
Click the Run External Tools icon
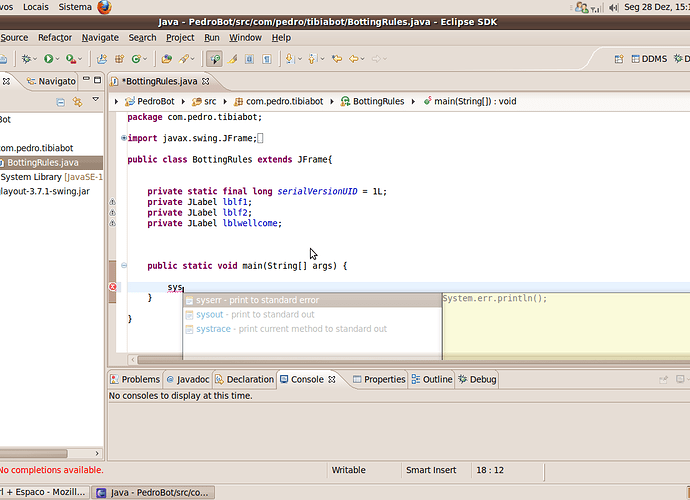pyautogui.click(x=70, y=59)
